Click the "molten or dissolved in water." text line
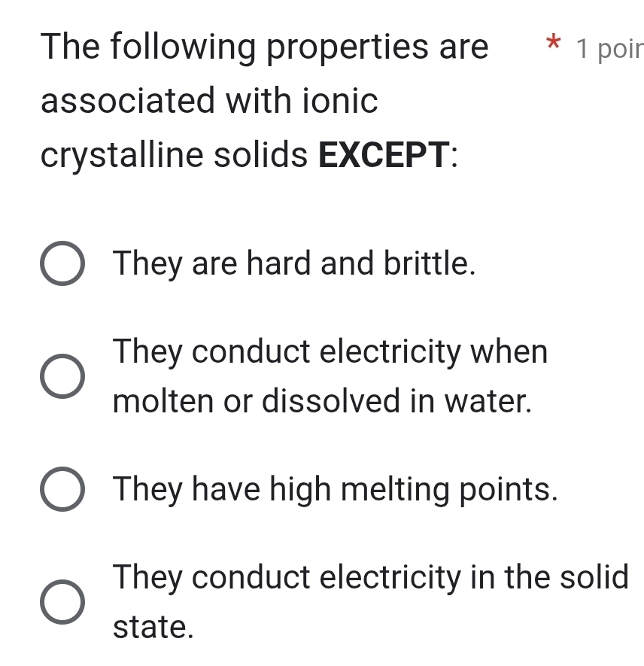 click(x=324, y=401)
